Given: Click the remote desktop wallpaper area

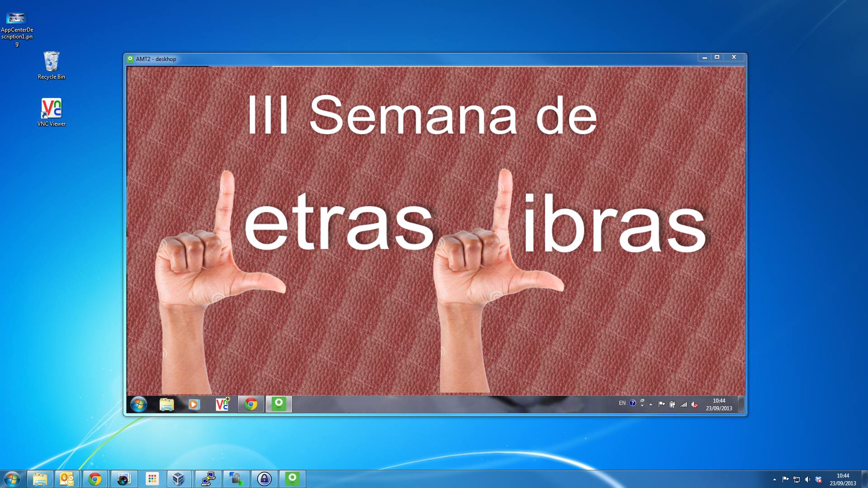Looking at the screenshot, I should pyautogui.click(x=436, y=231).
